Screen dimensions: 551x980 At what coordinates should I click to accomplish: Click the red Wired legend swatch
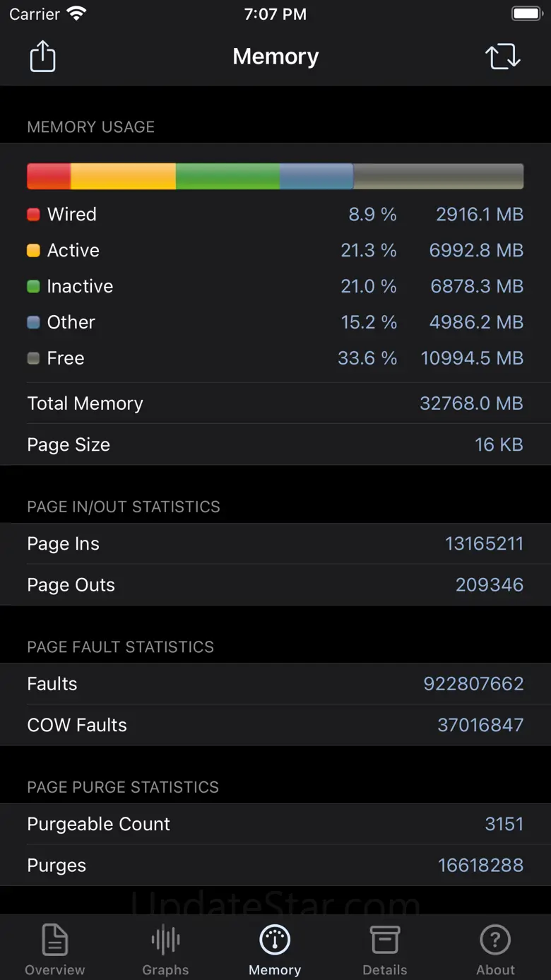click(33, 215)
